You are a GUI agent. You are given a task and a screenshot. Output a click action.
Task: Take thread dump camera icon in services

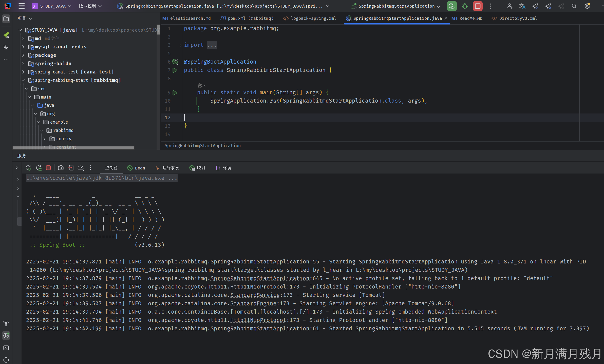coord(61,168)
